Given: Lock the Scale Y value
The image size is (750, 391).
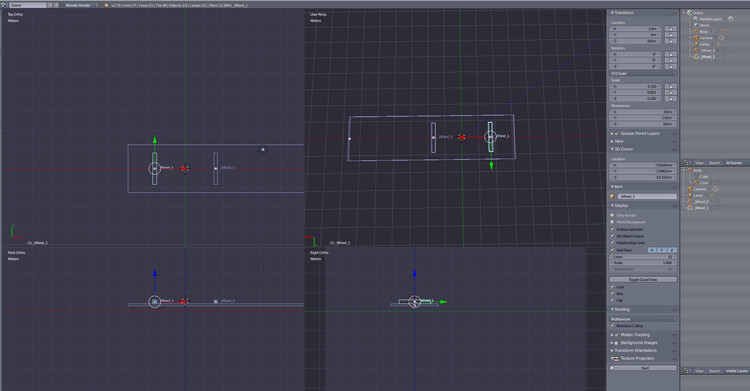Looking at the screenshot, I should pos(671,92).
